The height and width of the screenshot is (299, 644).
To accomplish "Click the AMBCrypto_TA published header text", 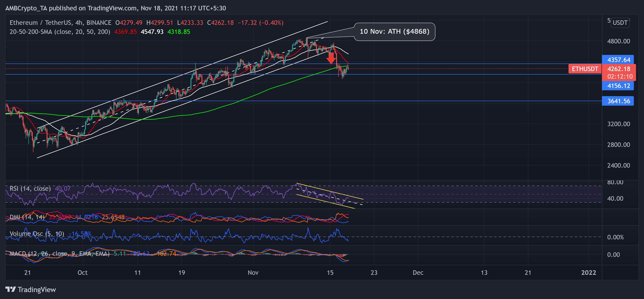I will 115,8.
